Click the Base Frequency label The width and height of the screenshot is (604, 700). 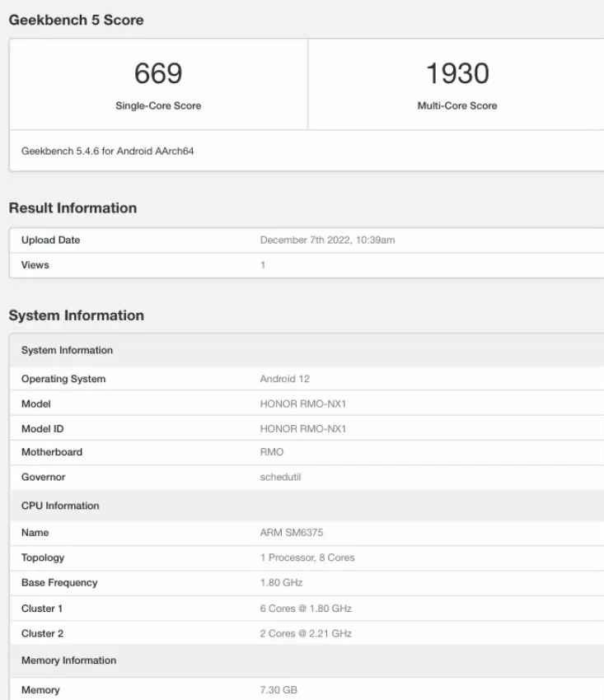point(59,582)
